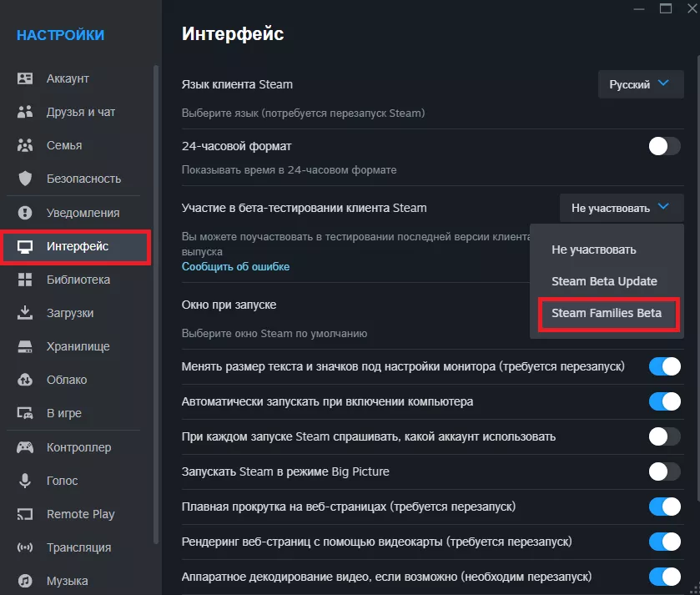Click the Голос microphone icon
This screenshot has width=700, height=595.
(x=25, y=481)
